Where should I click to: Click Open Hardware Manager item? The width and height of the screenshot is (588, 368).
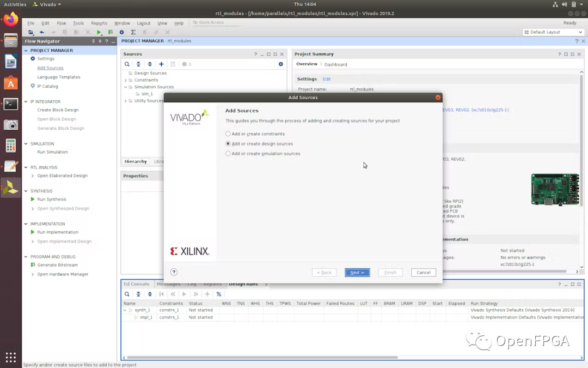point(63,274)
